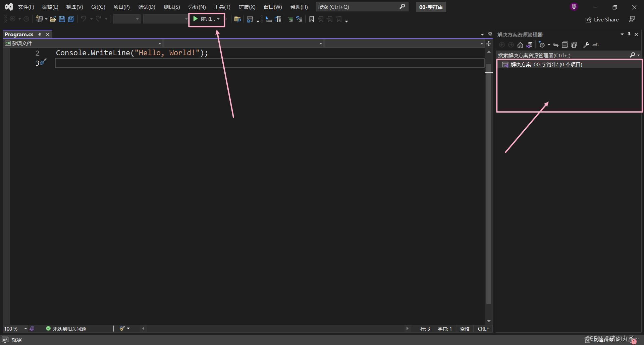644x345 pixels.
Task: Close the Program.cs tab
Action: tap(48, 34)
